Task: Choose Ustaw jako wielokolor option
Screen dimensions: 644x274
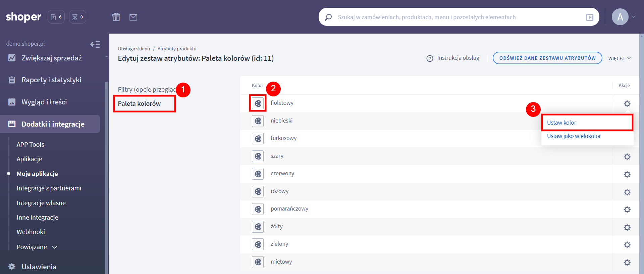Action: (574, 136)
